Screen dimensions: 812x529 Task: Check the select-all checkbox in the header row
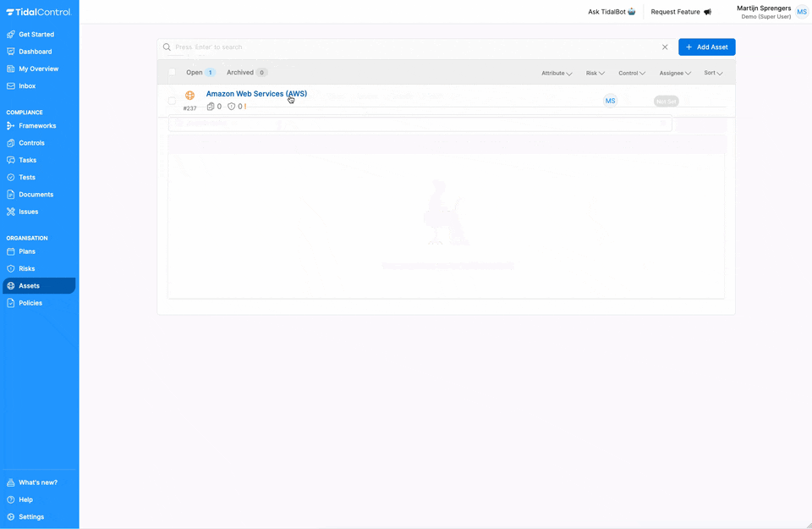(172, 72)
